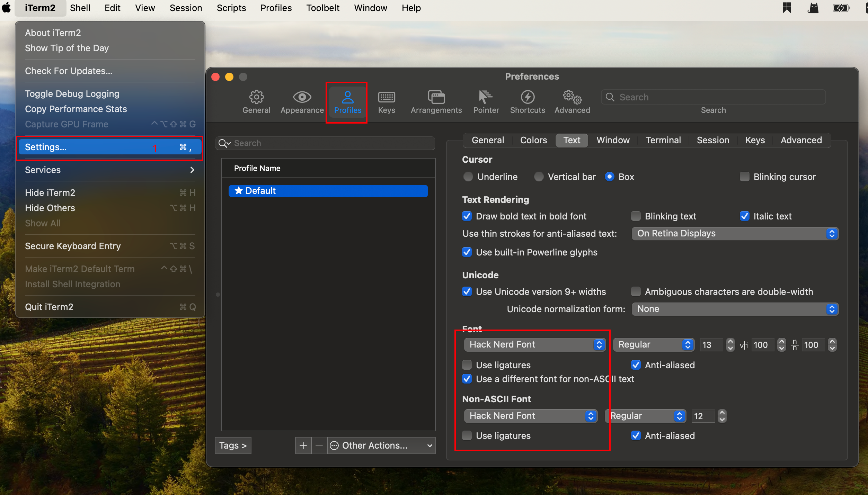
Task: Click the profile list Search field
Action: (325, 143)
